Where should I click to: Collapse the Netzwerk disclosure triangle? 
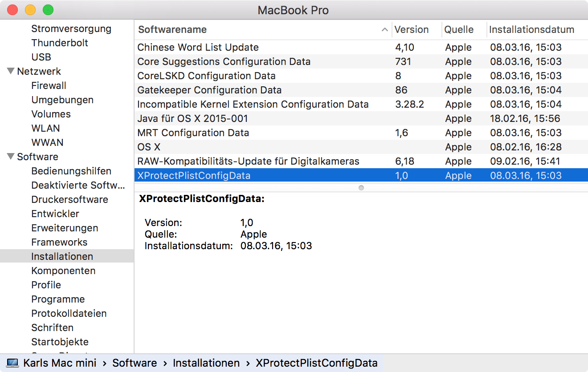coord(11,71)
